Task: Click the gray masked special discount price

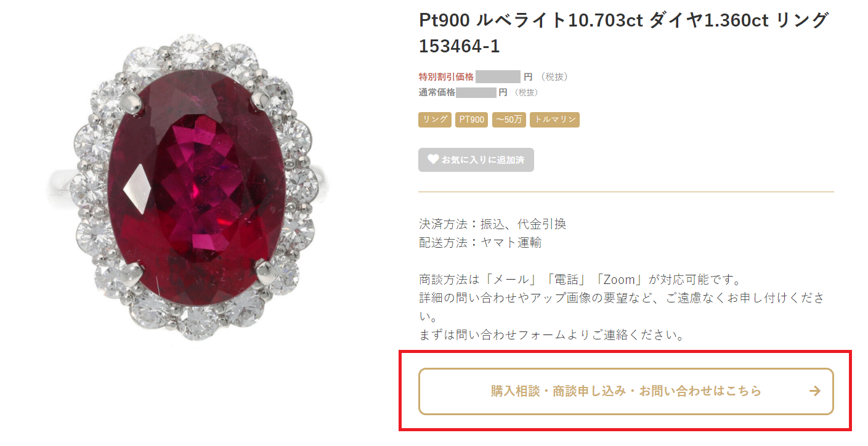Action: pyautogui.click(x=498, y=77)
